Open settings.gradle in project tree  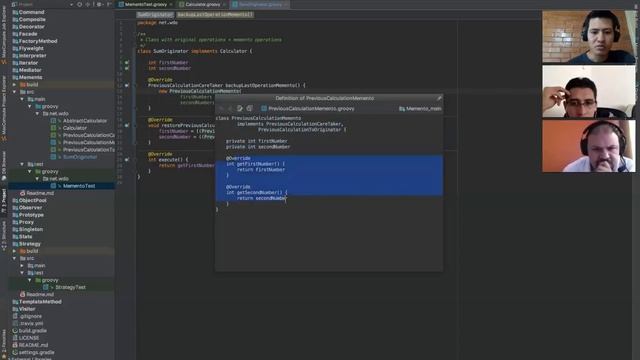pyautogui.click(x=36, y=352)
